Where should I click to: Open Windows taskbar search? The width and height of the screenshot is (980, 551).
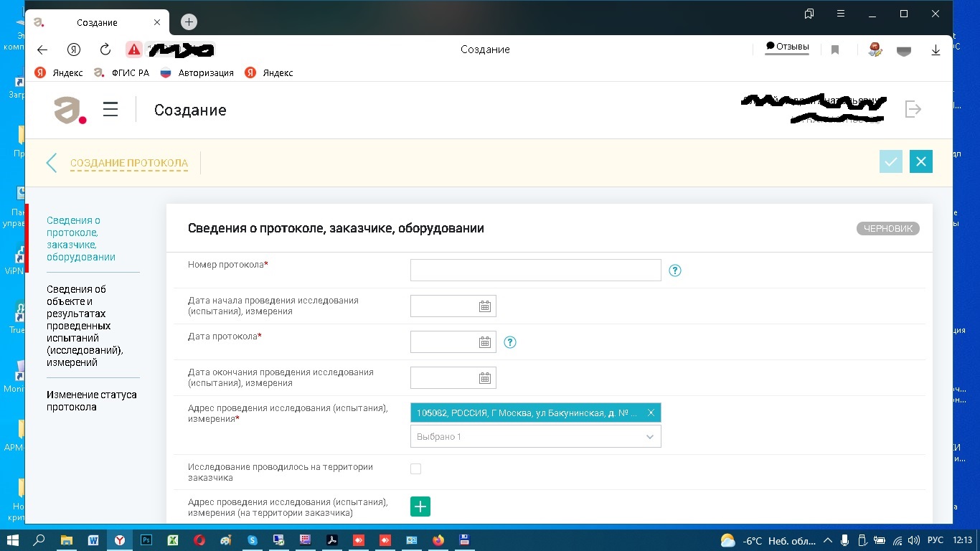39,540
